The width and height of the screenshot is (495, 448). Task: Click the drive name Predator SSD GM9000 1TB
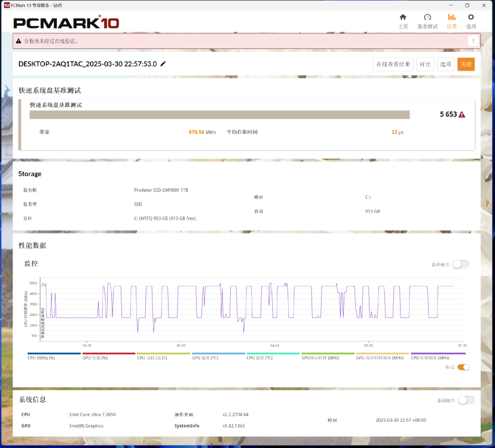(x=161, y=190)
